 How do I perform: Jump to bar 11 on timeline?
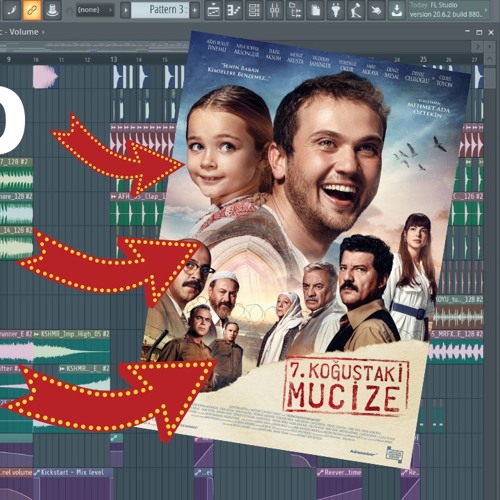click(61, 60)
